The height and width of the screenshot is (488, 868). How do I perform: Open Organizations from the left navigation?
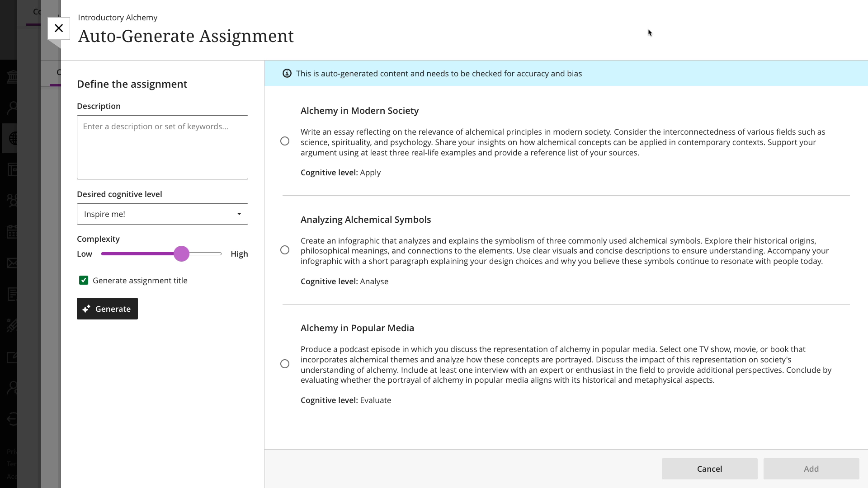point(12,201)
